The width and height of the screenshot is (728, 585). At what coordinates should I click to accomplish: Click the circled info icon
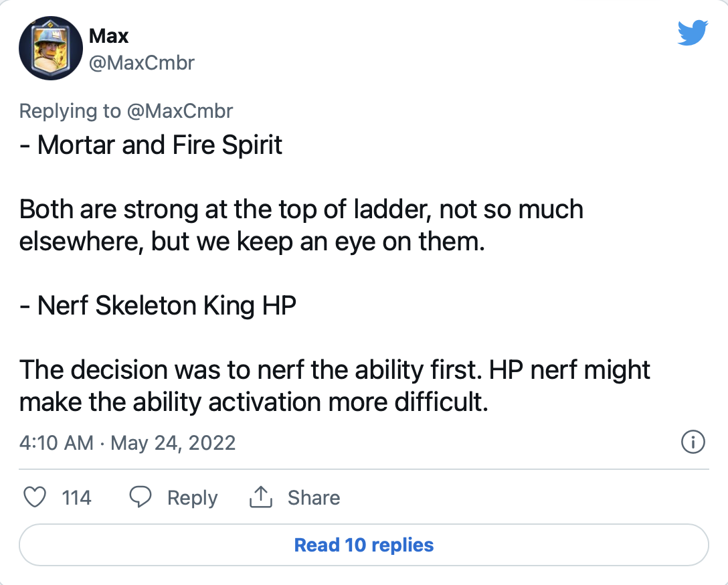point(693,442)
